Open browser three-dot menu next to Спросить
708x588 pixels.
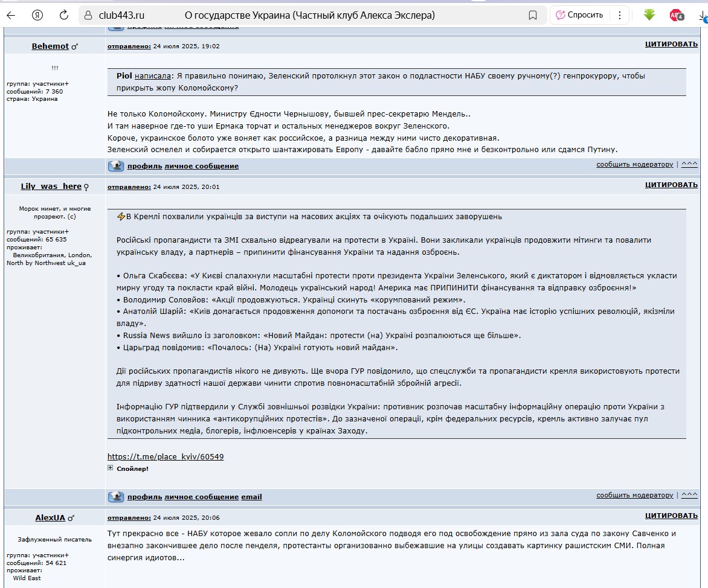click(x=619, y=15)
